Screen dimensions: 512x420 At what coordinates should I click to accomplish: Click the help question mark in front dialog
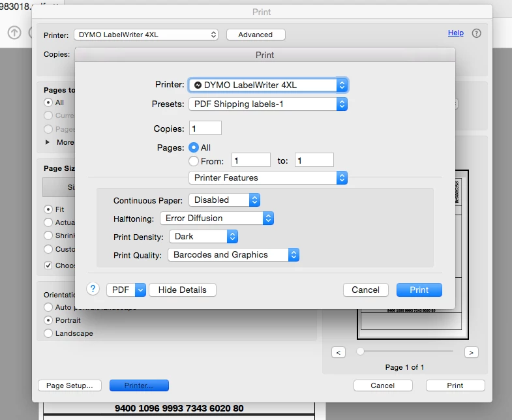93,289
